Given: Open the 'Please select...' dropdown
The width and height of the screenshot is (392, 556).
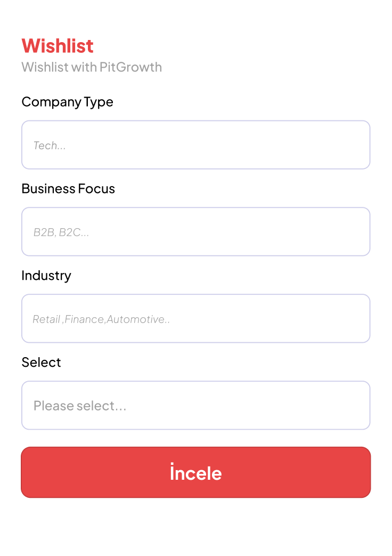Looking at the screenshot, I should pyautogui.click(x=195, y=405).
